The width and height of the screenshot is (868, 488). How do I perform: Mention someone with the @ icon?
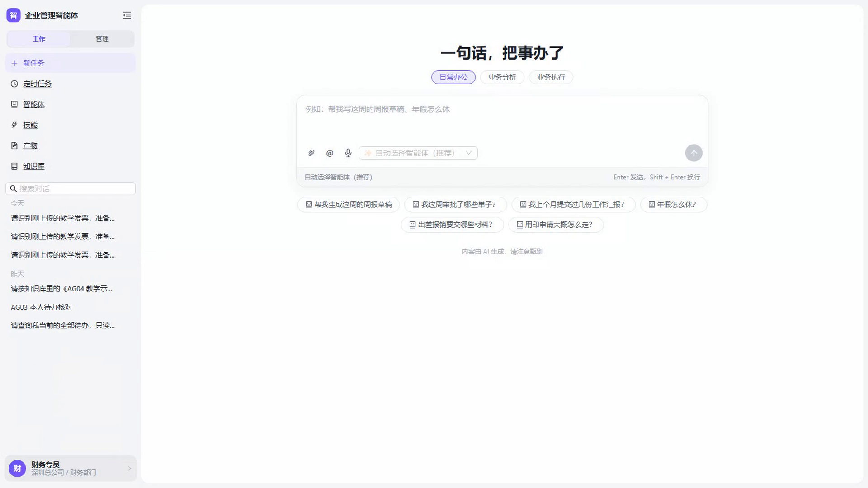[x=330, y=153]
